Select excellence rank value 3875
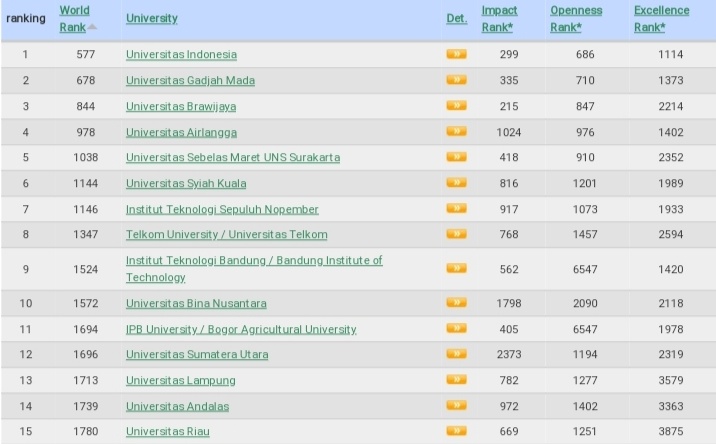 click(x=670, y=431)
